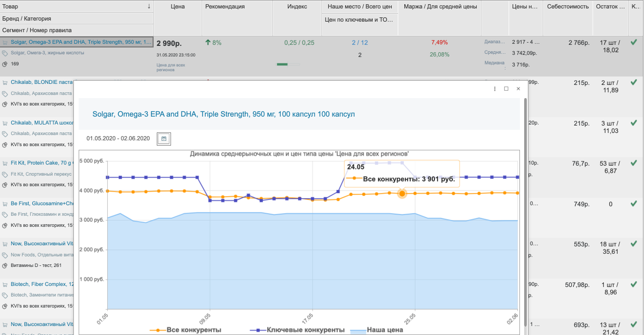The width and height of the screenshot is (644, 335).
Task: Maximize the price chart dialog
Action: point(506,89)
